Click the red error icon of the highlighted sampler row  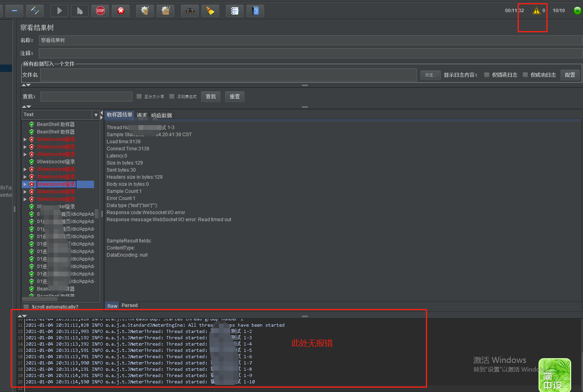pos(31,184)
